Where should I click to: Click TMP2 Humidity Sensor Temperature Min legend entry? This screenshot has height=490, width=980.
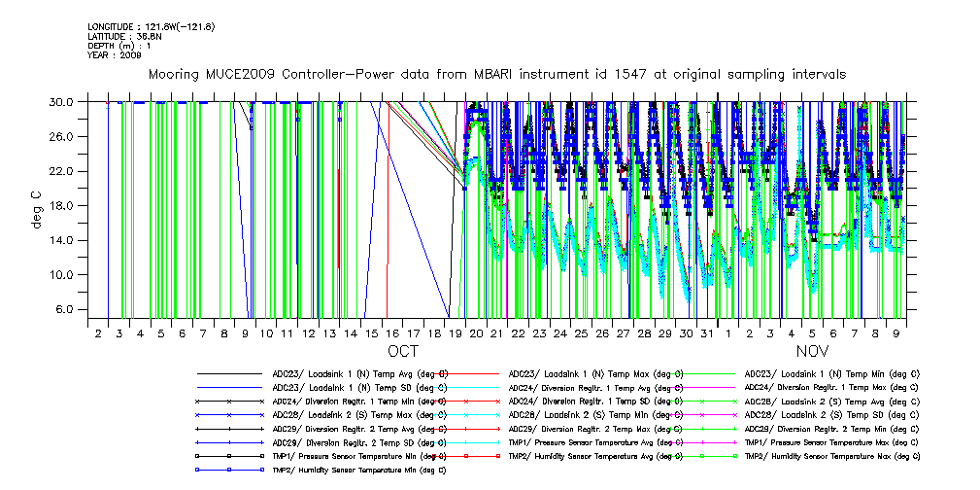[x=359, y=469]
